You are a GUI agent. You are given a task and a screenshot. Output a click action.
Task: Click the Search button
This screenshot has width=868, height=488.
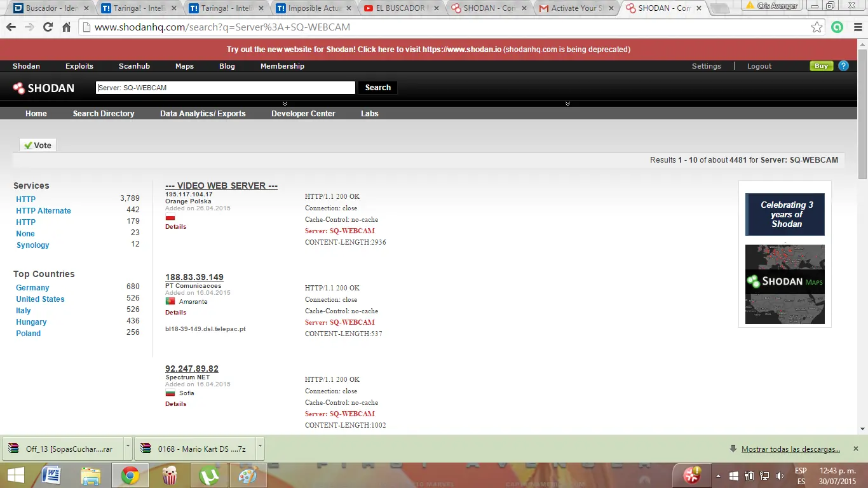(378, 88)
